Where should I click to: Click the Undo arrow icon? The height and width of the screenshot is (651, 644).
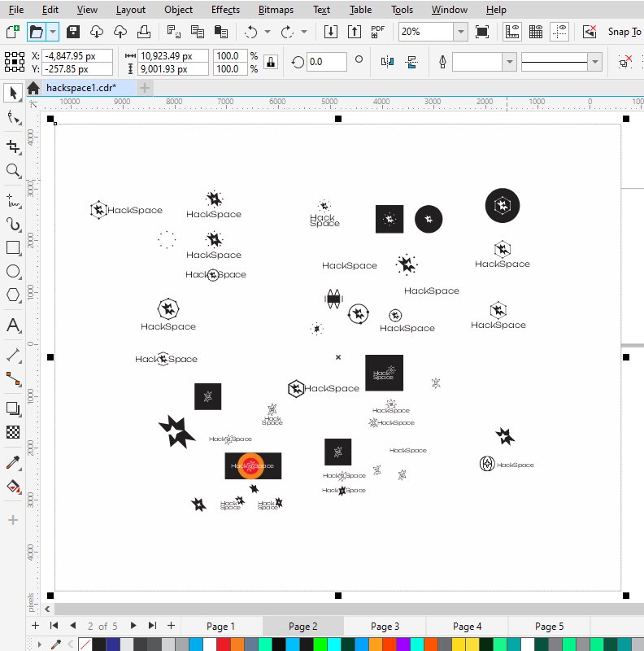251,32
